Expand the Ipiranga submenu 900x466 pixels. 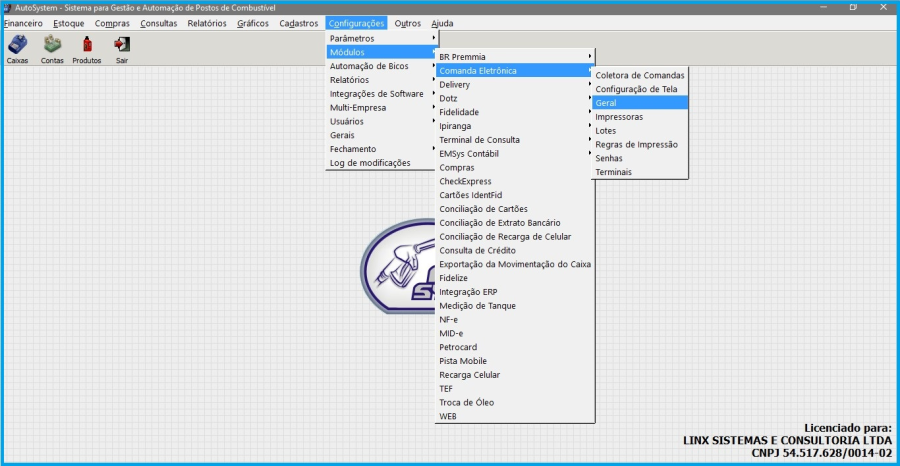tap(515, 126)
